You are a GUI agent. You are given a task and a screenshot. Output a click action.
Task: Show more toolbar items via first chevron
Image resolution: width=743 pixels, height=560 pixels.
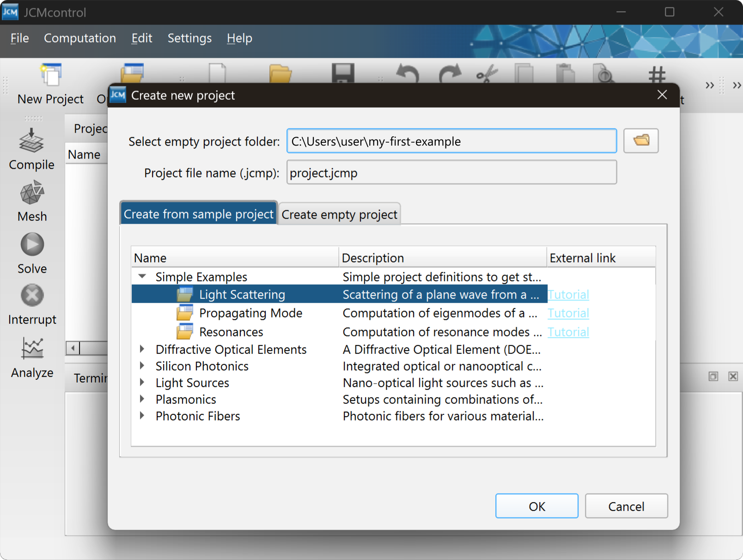(710, 85)
